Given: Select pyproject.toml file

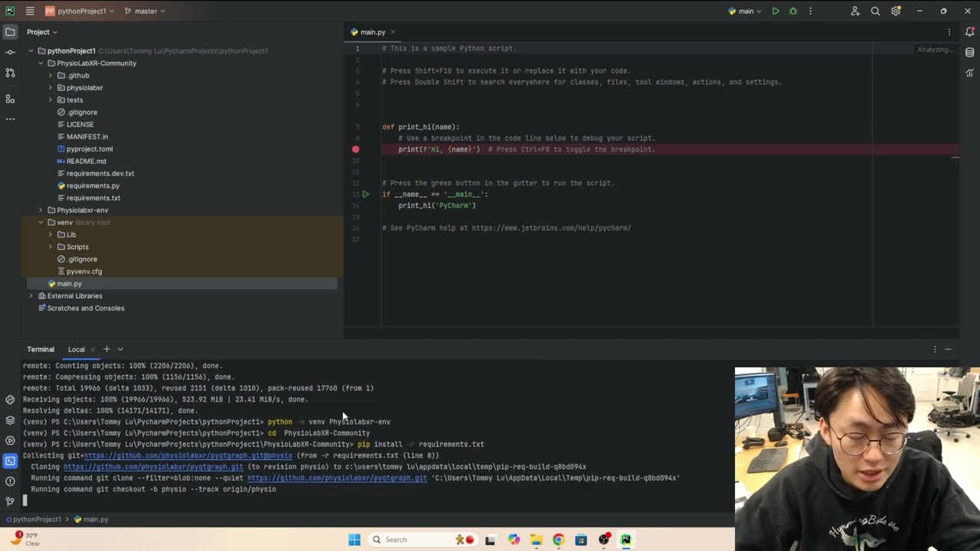Looking at the screenshot, I should (x=84, y=149).
